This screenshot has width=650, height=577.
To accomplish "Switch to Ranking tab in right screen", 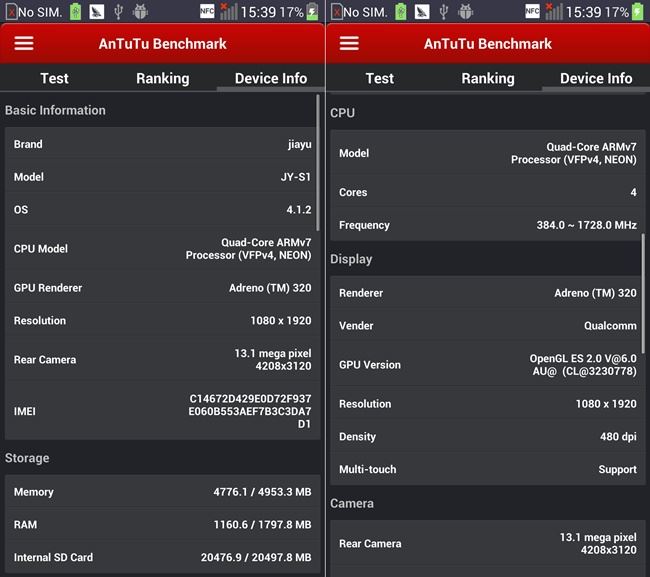I will pyautogui.click(x=488, y=78).
